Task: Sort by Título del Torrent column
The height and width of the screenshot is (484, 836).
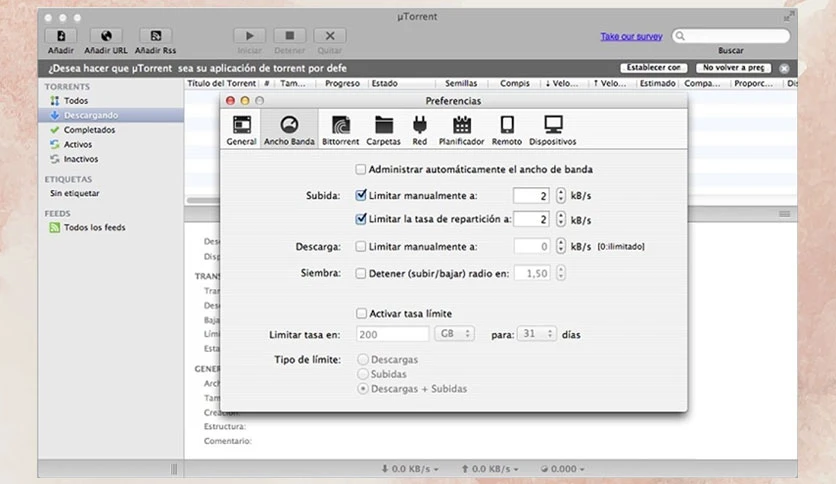Action: [x=222, y=83]
